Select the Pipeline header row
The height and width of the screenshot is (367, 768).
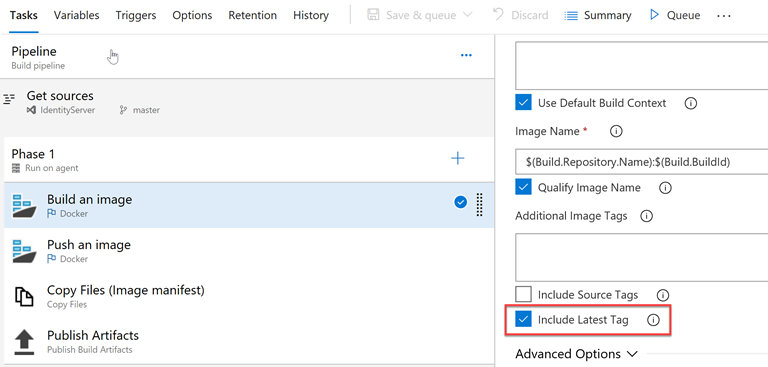tap(247, 57)
